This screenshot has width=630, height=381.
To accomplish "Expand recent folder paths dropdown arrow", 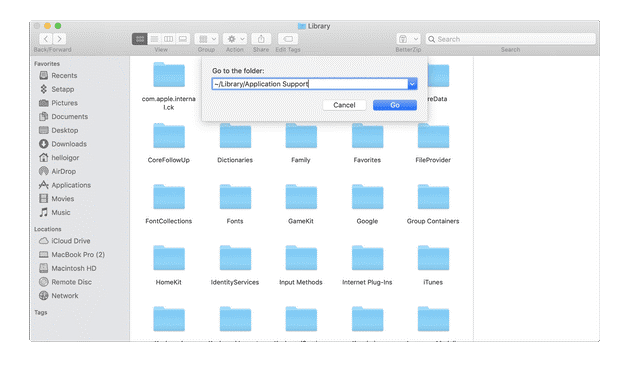I will 412,84.
